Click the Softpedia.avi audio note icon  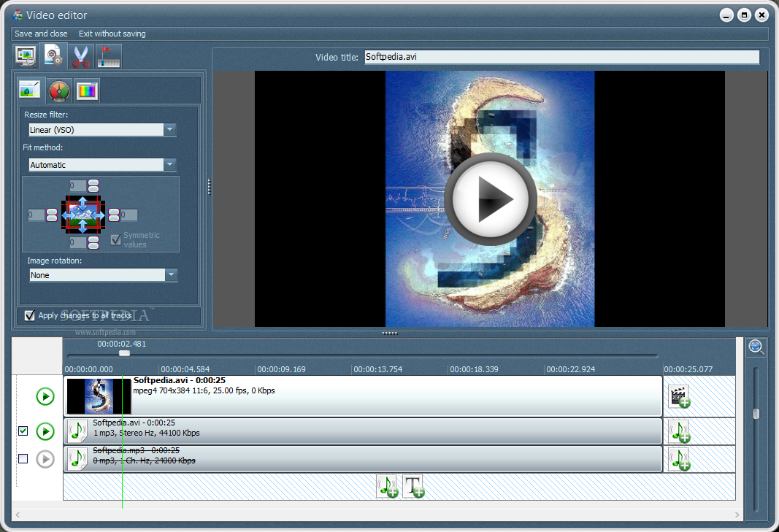77,431
